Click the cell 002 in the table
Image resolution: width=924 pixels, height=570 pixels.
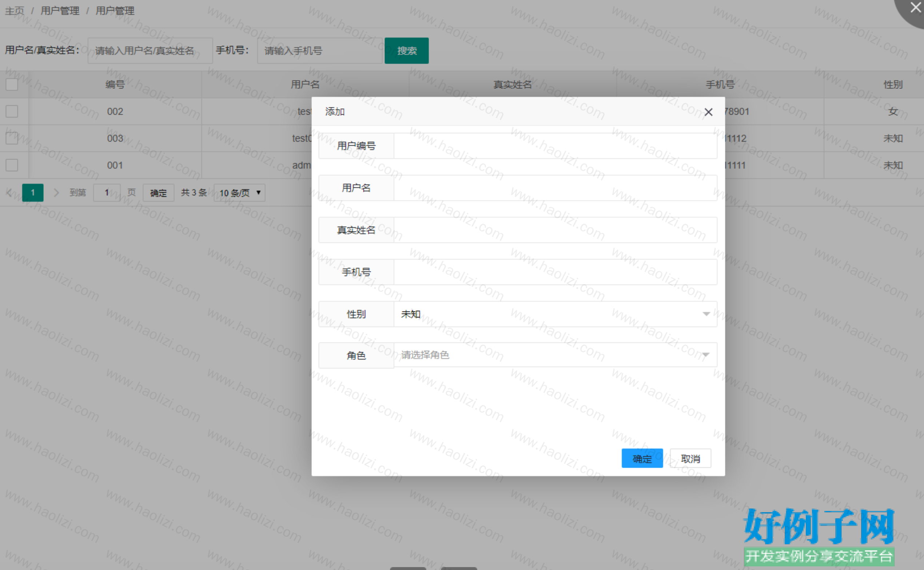(x=115, y=111)
